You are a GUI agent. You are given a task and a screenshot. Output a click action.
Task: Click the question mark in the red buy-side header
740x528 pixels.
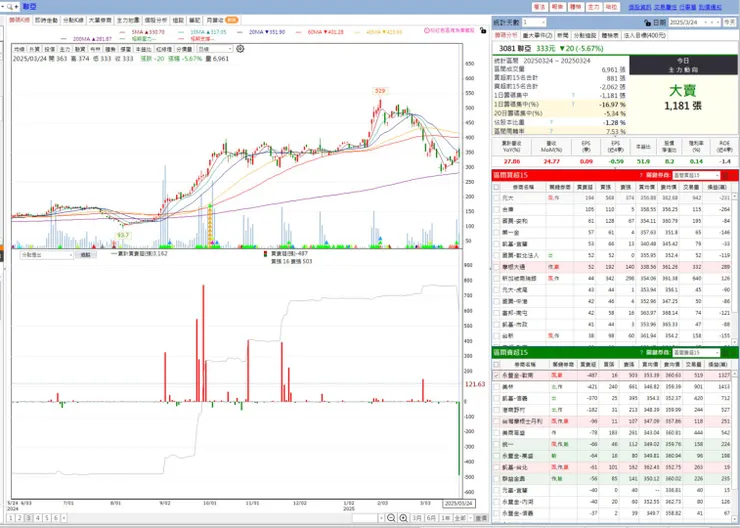click(641, 175)
